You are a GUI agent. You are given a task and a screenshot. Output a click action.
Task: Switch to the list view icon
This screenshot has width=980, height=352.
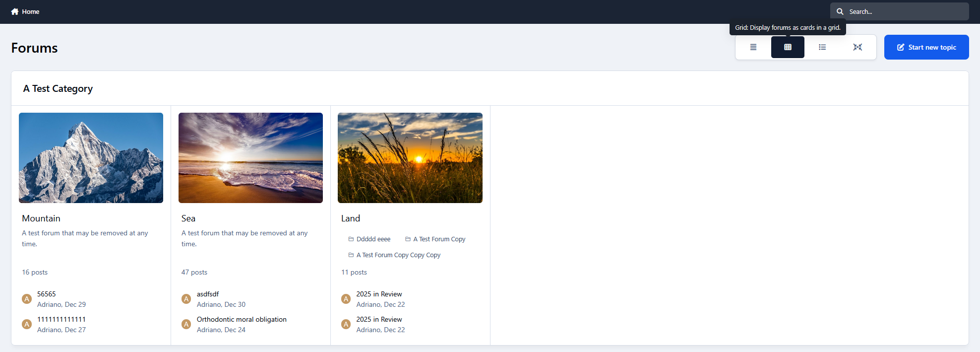[x=822, y=47]
